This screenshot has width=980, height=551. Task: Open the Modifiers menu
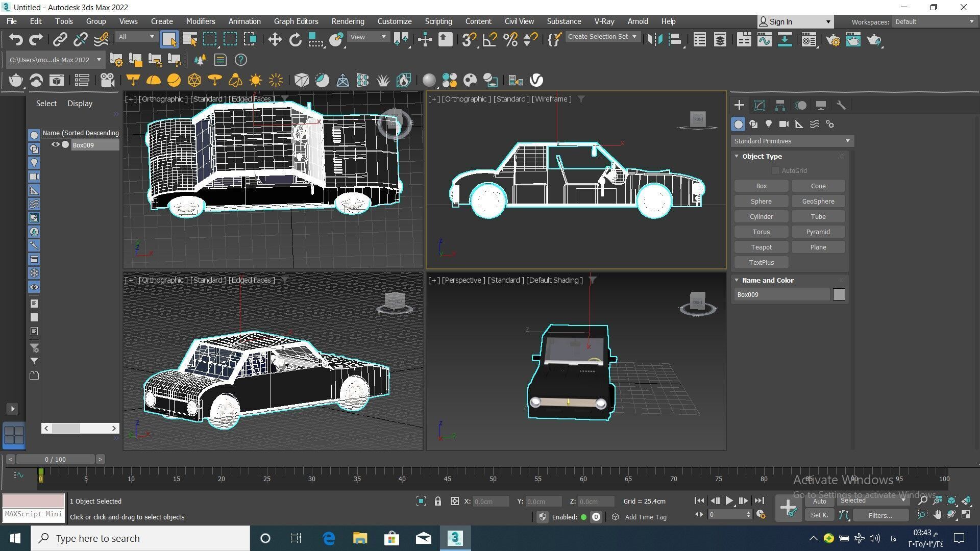point(201,21)
